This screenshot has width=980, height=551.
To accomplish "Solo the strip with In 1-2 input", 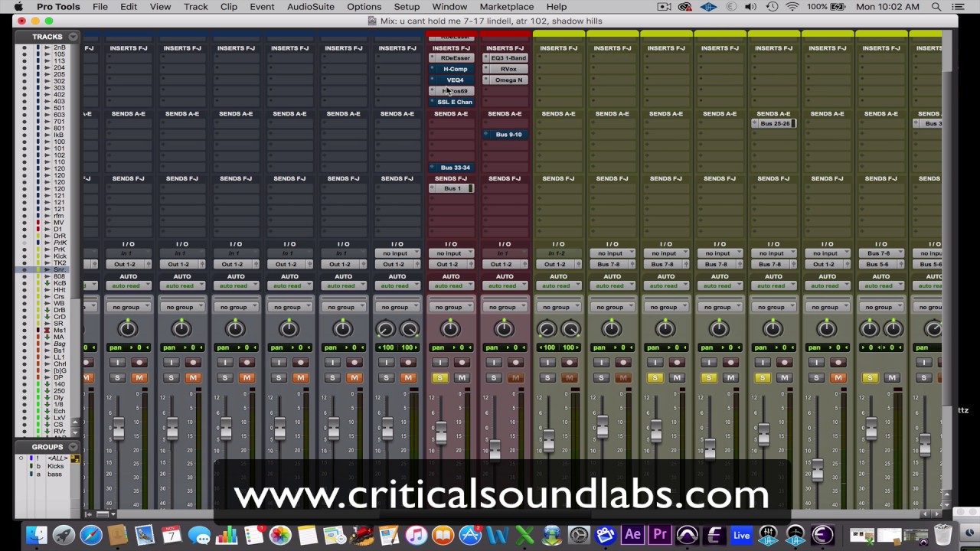I will click(x=547, y=377).
